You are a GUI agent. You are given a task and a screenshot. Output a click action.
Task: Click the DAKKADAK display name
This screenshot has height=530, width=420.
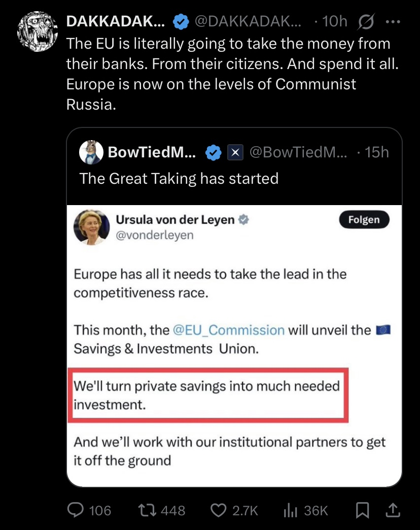[x=116, y=21]
